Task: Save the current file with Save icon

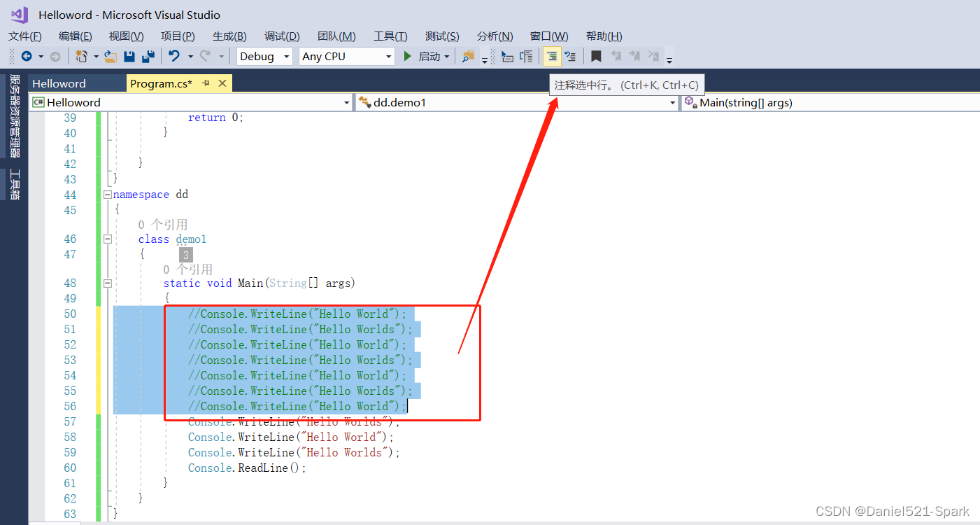Action: click(x=129, y=56)
